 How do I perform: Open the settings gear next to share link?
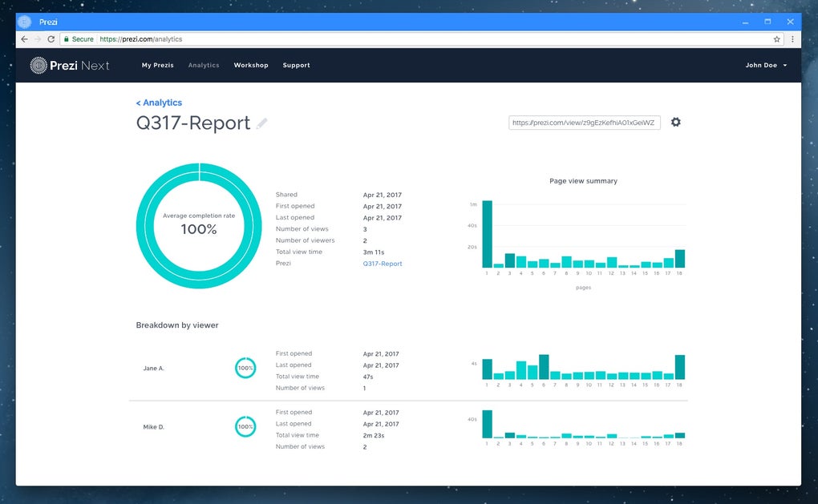[675, 122]
